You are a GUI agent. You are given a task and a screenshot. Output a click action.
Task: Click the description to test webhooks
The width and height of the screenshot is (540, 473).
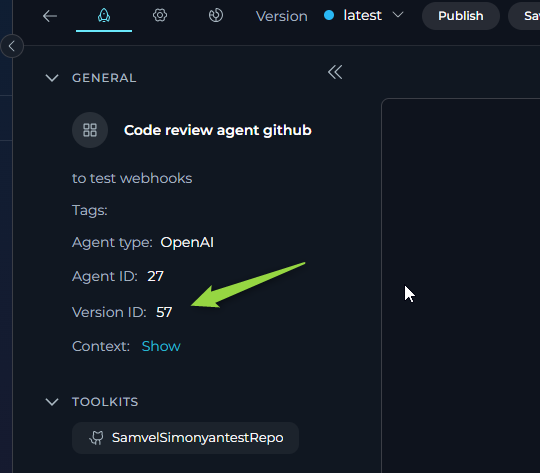132,178
